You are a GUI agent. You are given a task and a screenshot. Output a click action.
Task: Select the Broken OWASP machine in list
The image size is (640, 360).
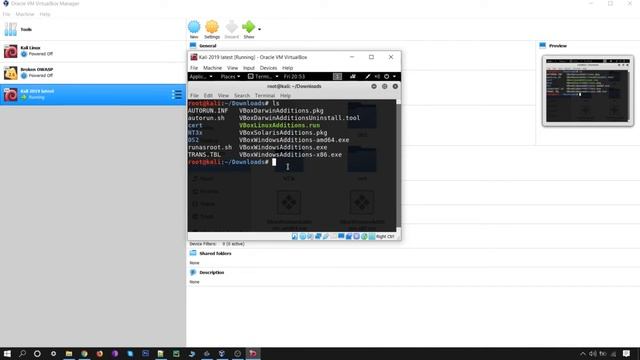pos(93,73)
